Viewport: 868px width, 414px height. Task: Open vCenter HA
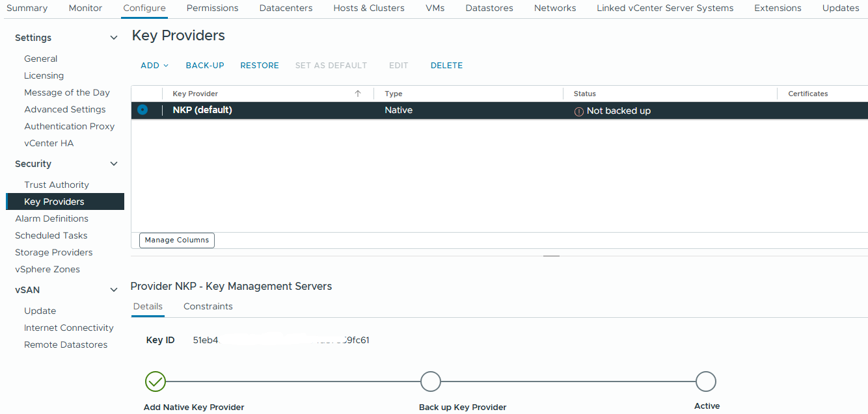tap(49, 143)
